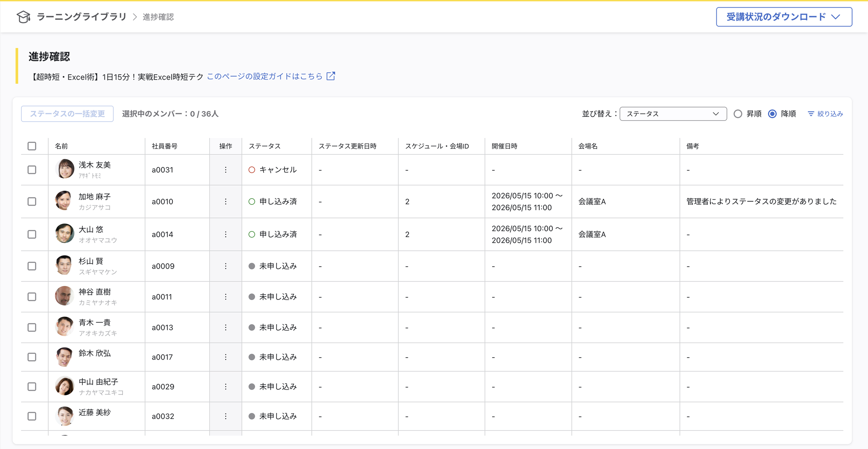Click the graduation cap Learning Library icon

coord(23,17)
